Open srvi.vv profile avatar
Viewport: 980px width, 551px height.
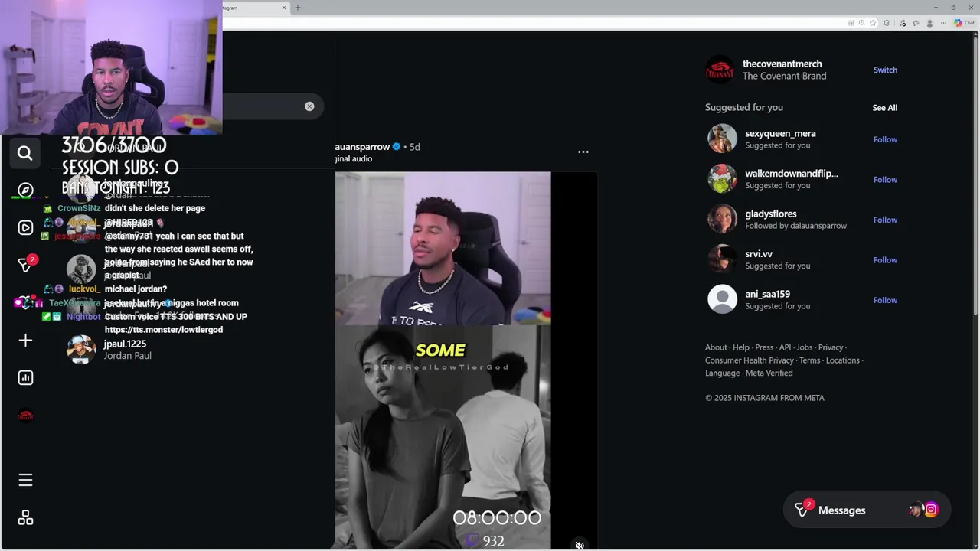[x=722, y=259]
